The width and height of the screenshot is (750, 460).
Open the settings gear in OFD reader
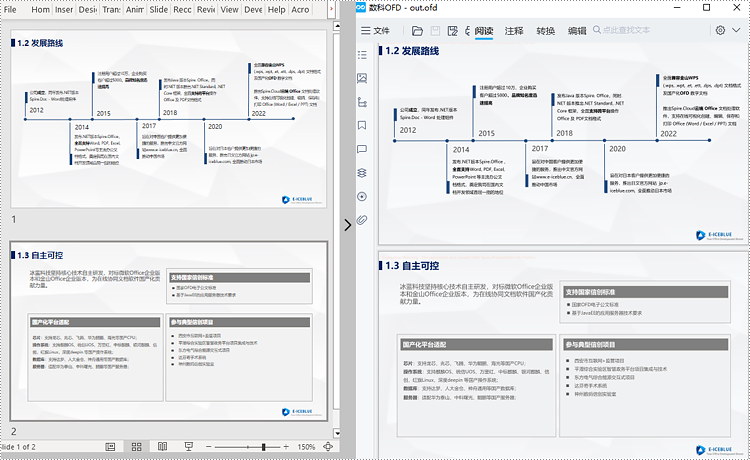[720, 30]
